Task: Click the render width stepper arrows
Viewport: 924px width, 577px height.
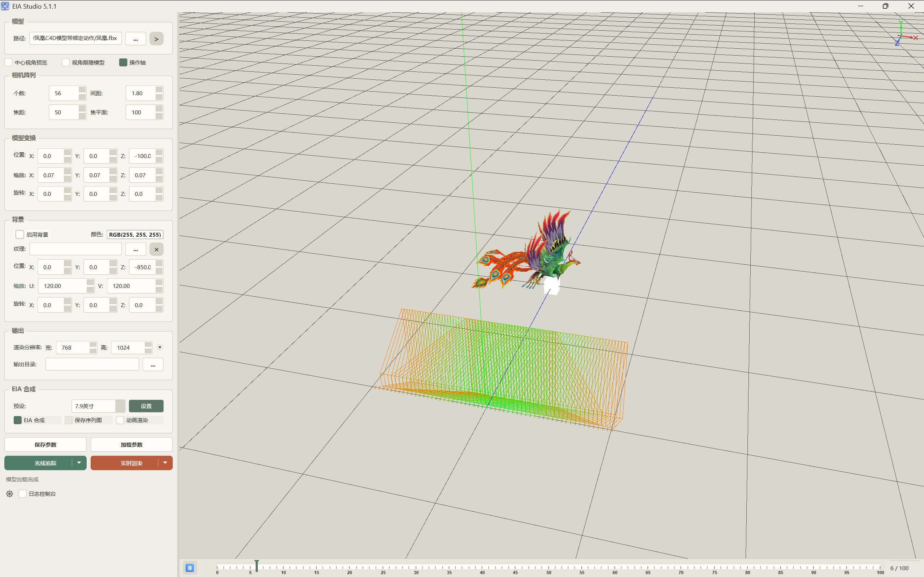Action: click(93, 347)
